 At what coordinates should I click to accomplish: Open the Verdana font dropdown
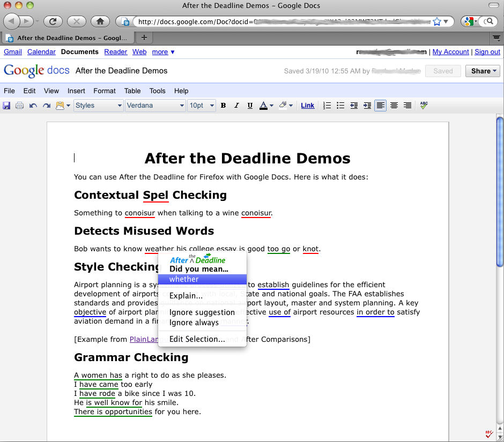155,106
